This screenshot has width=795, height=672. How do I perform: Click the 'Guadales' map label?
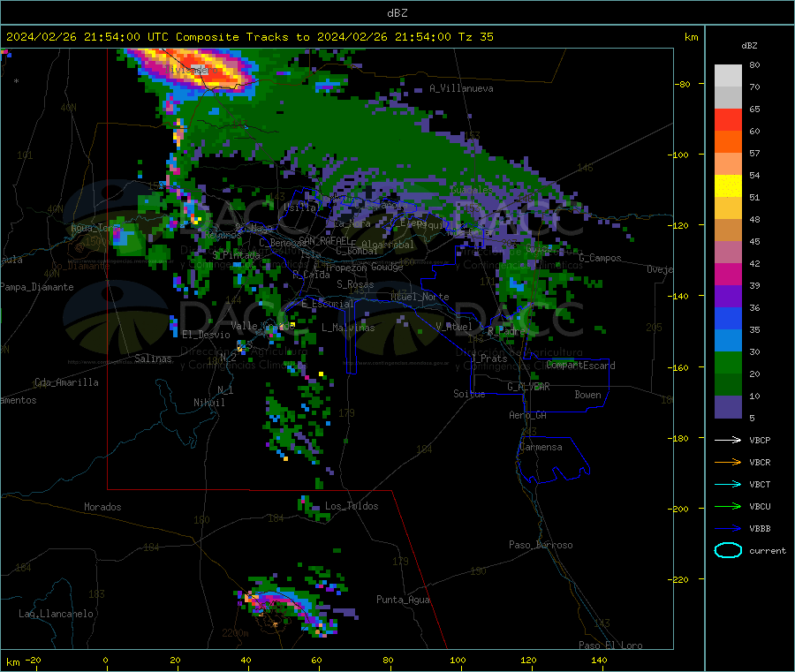tap(472, 190)
